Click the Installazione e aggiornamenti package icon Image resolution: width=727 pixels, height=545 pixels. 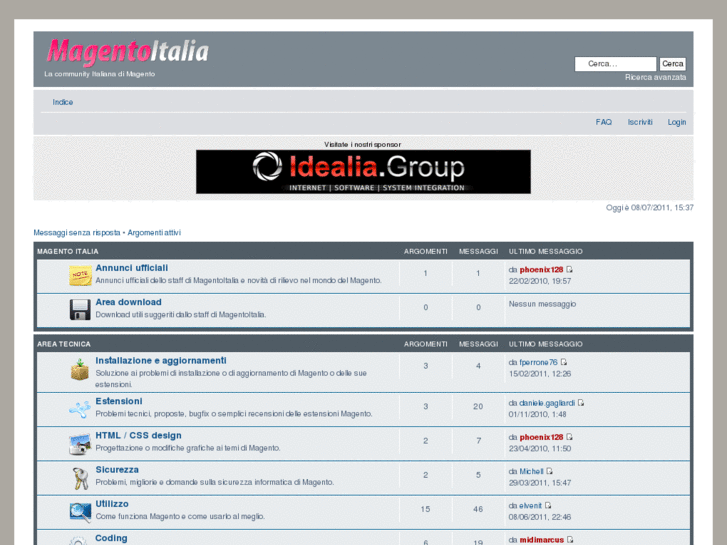[80, 370]
